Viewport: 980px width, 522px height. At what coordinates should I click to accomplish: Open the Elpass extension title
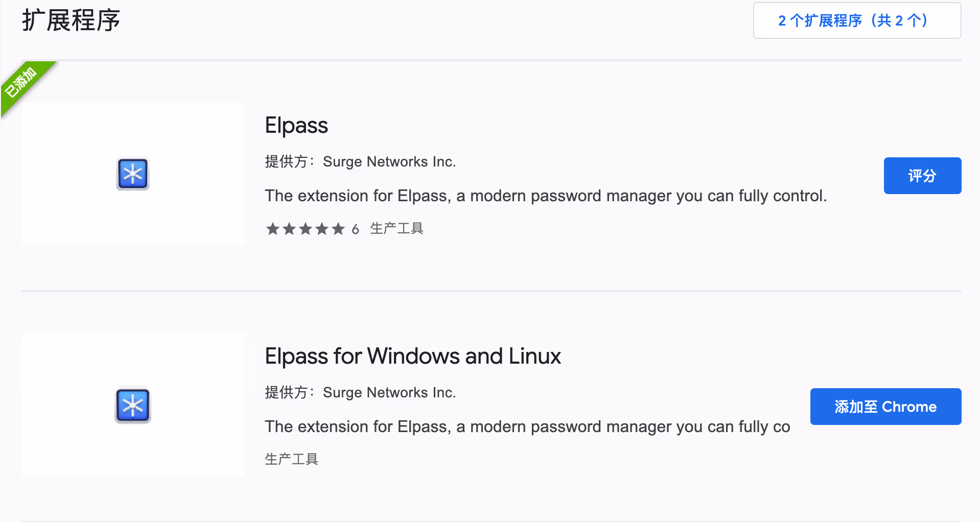(296, 126)
